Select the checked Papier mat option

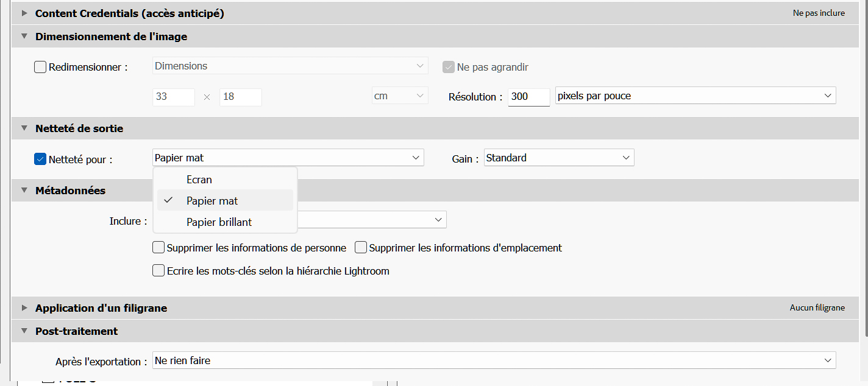pos(212,201)
